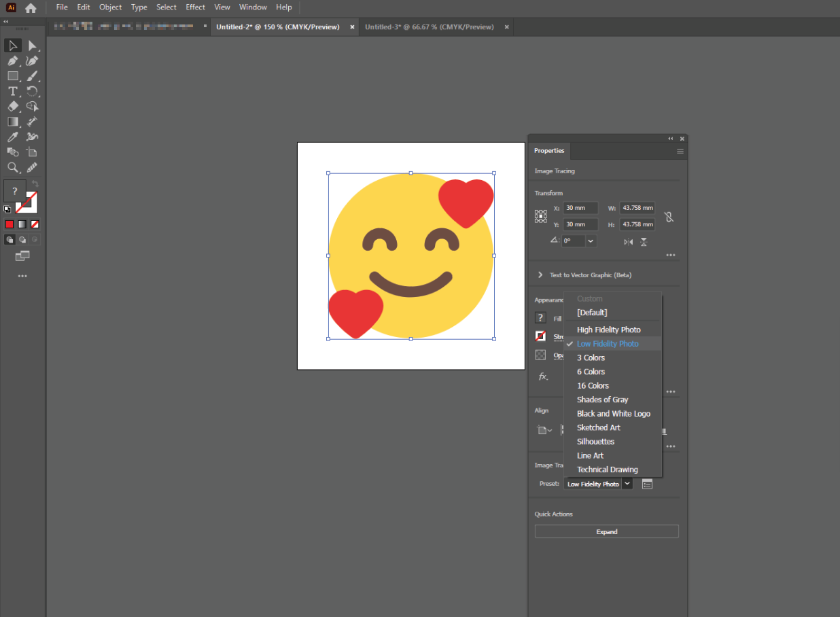The height and width of the screenshot is (617, 840).
Task: Click the W width input field
Action: (x=637, y=209)
